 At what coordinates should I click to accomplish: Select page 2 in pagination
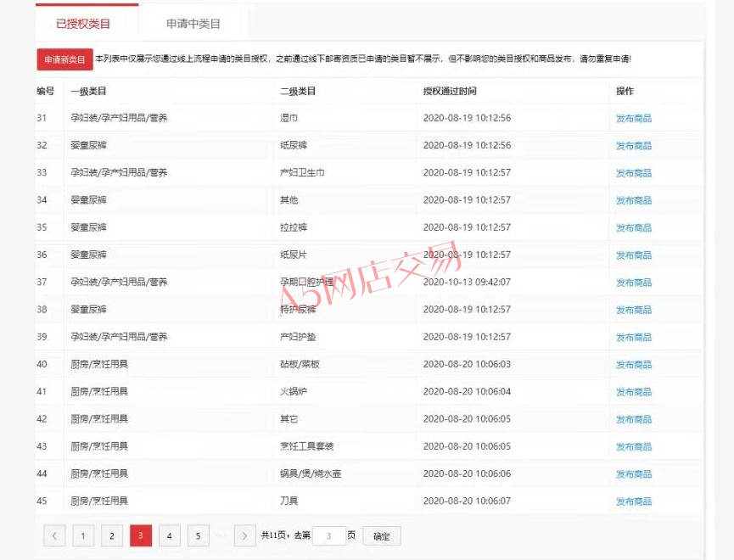coord(112,535)
